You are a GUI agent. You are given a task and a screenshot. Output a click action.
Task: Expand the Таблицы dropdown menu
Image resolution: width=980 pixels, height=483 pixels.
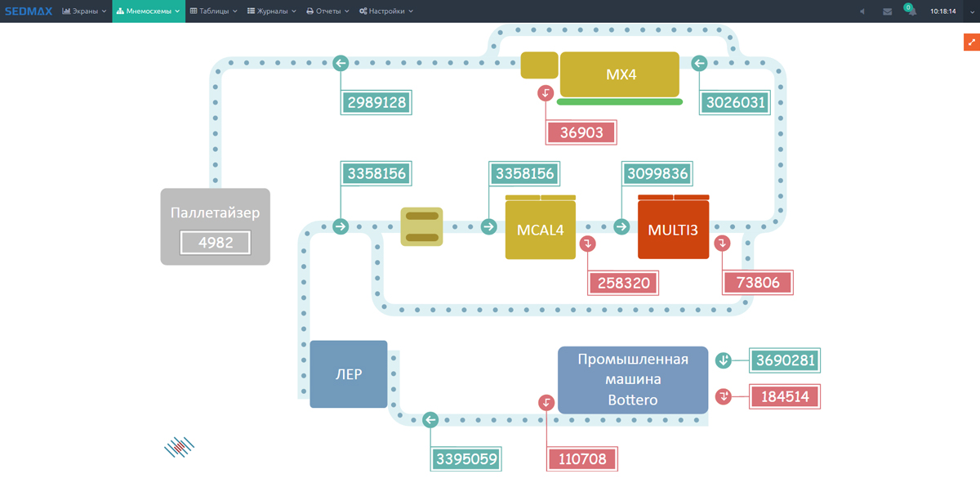(x=213, y=11)
